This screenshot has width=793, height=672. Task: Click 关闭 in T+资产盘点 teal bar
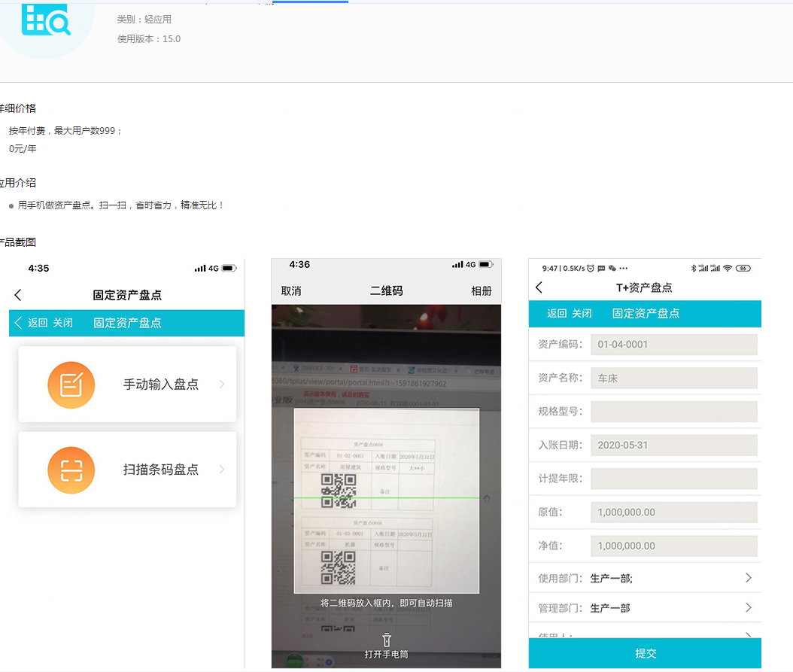coord(582,313)
